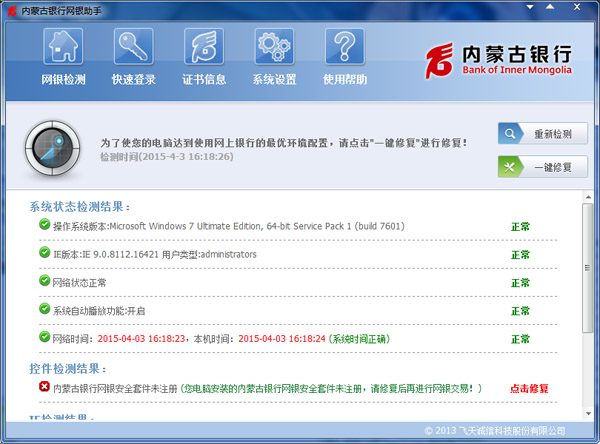Select the 快速登录 label

click(134, 80)
